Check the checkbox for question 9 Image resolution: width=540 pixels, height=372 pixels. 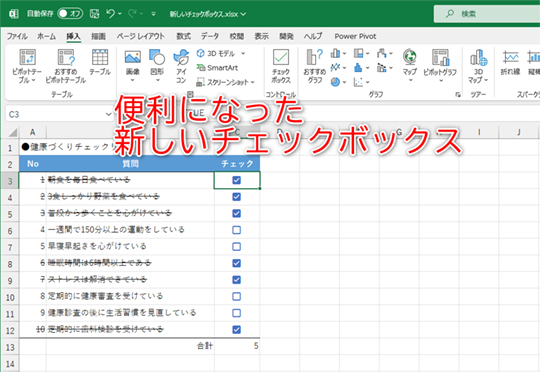[237, 313]
